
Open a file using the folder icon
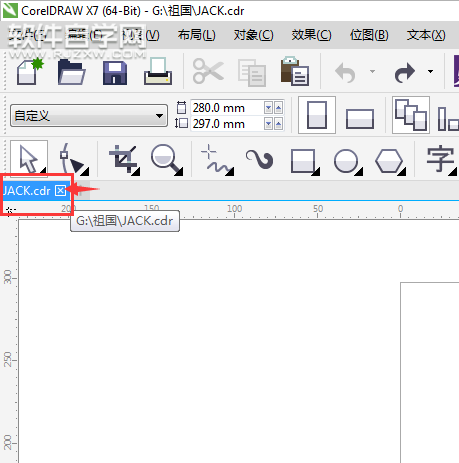pos(71,72)
